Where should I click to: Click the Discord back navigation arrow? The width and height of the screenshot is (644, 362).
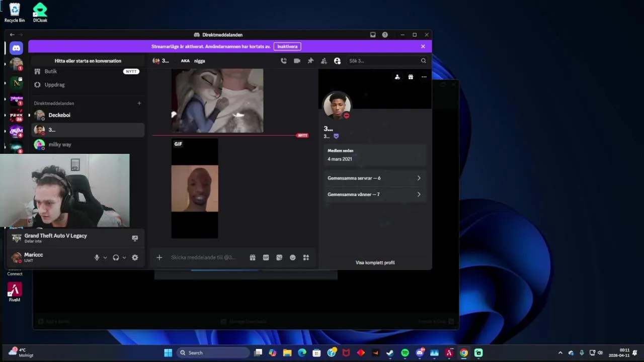pyautogui.click(x=12, y=35)
